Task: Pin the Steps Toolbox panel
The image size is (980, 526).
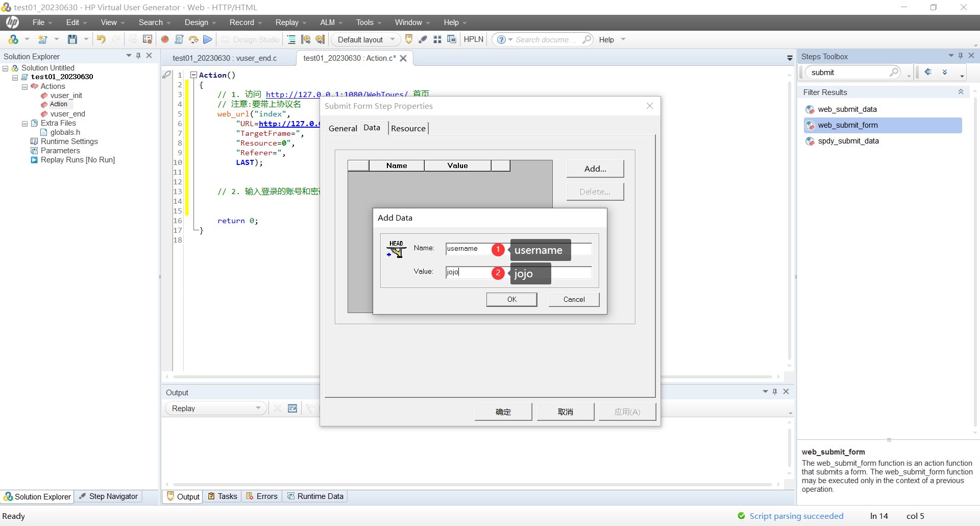Action: point(961,56)
